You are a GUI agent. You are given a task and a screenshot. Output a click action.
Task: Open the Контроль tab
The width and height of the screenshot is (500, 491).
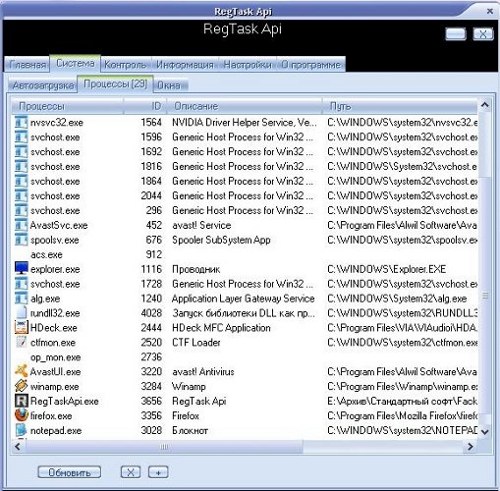point(125,64)
